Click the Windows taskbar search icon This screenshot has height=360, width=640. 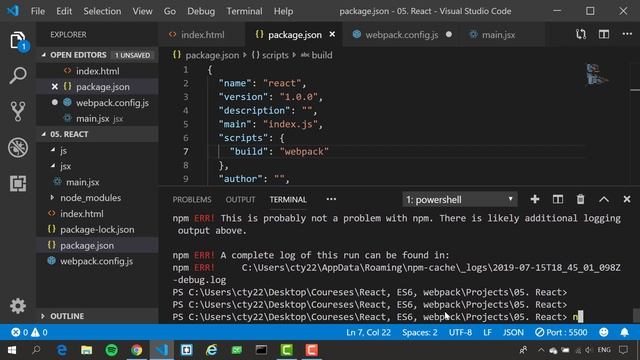[x=36, y=350]
